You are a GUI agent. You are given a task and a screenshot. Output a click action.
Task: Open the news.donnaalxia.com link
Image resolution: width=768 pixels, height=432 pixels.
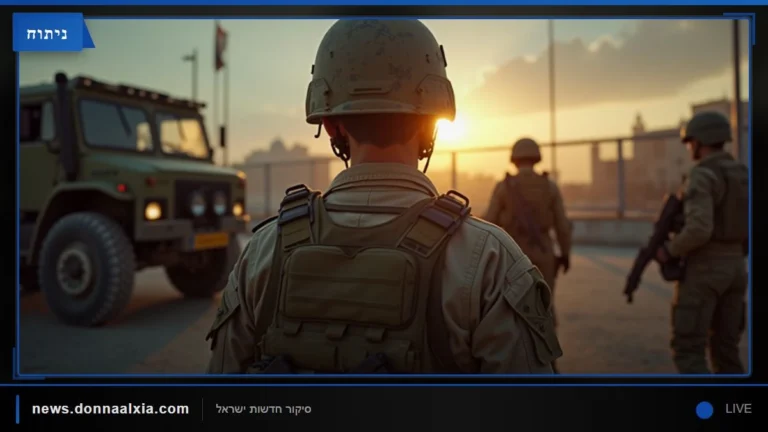point(110,408)
